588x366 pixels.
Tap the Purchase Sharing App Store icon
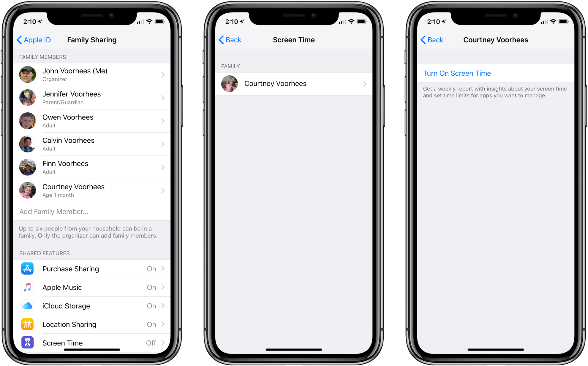pyautogui.click(x=27, y=269)
